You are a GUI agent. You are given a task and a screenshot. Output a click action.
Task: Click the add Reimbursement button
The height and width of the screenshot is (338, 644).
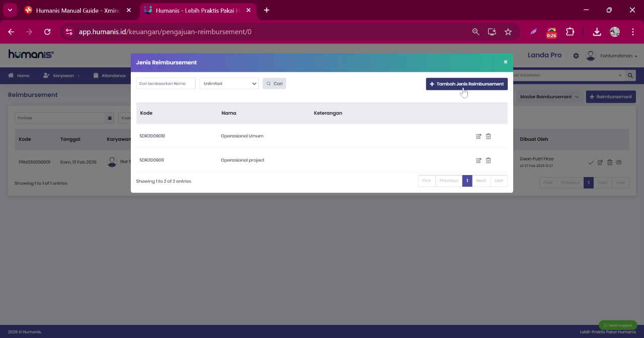(x=611, y=97)
